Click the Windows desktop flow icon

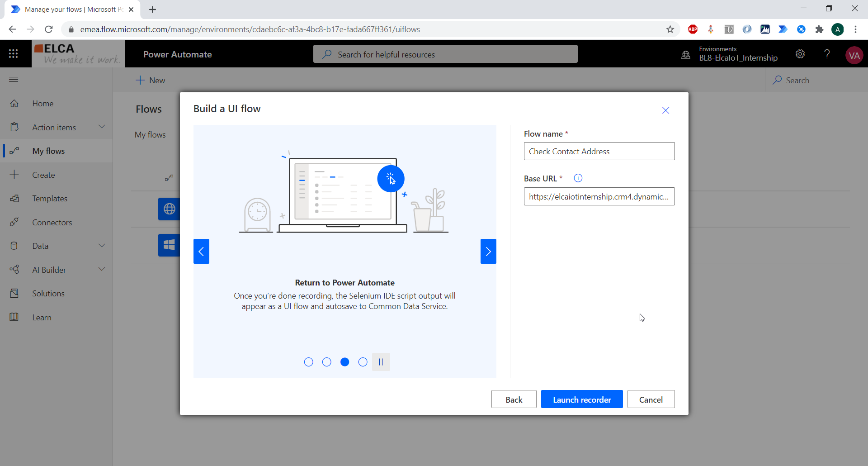tap(169, 245)
